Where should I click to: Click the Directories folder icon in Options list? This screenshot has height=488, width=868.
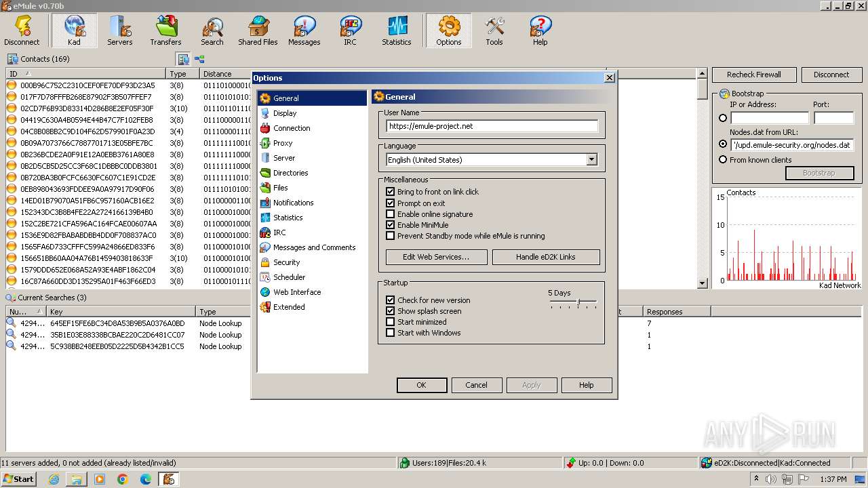(265, 173)
